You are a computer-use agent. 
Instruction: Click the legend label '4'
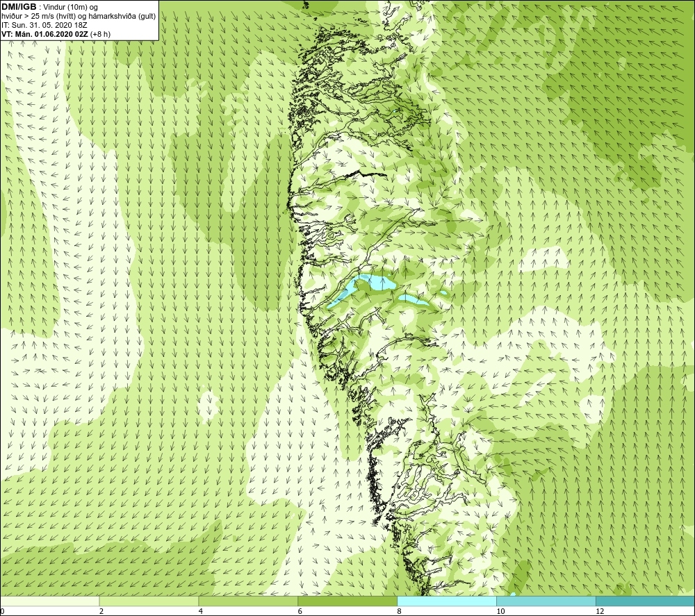[x=201, y=611]
